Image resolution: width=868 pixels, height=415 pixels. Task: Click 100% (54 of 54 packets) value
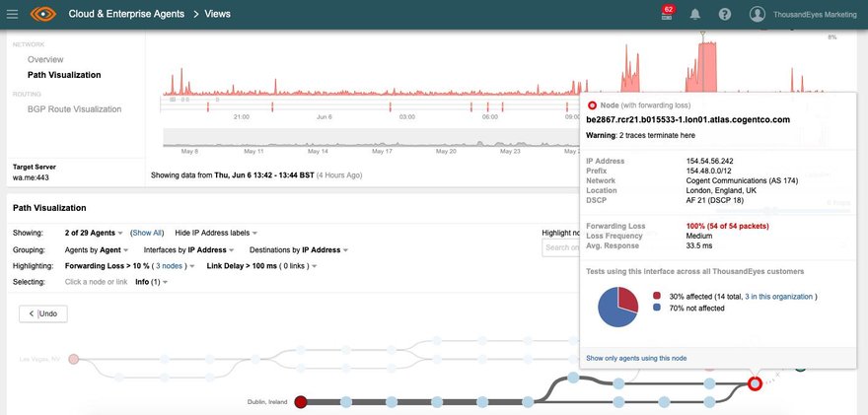pos(727,226)
